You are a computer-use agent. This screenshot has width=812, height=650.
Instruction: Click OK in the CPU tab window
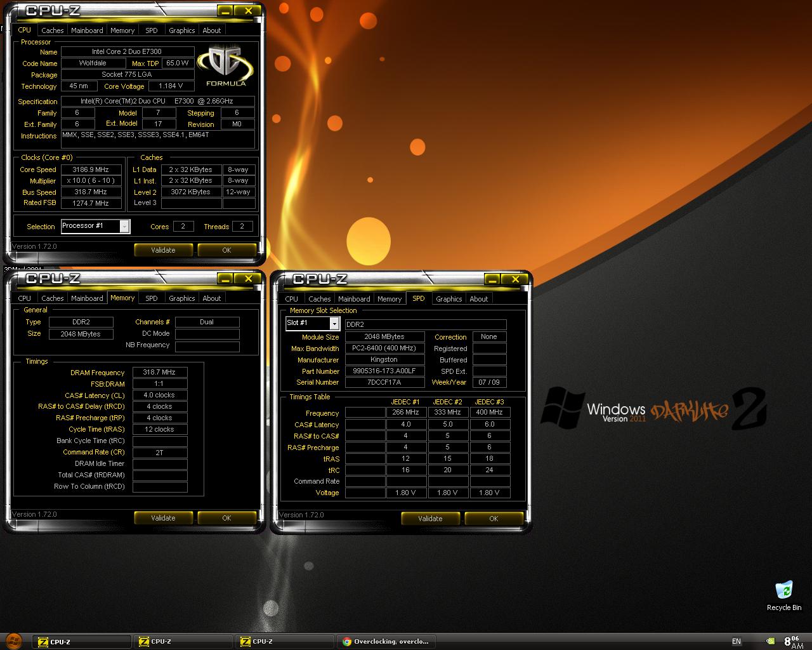pos(226,250)
